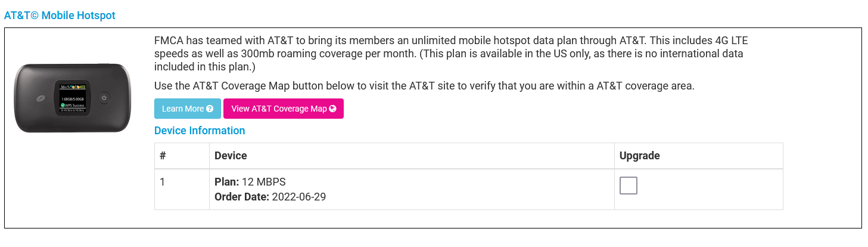Select the Device Information heading
868x247 pixels.
tap(200, 131)
